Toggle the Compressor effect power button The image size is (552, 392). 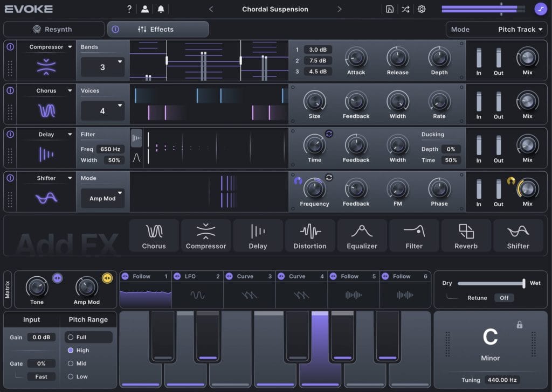[x=10, y=47]
